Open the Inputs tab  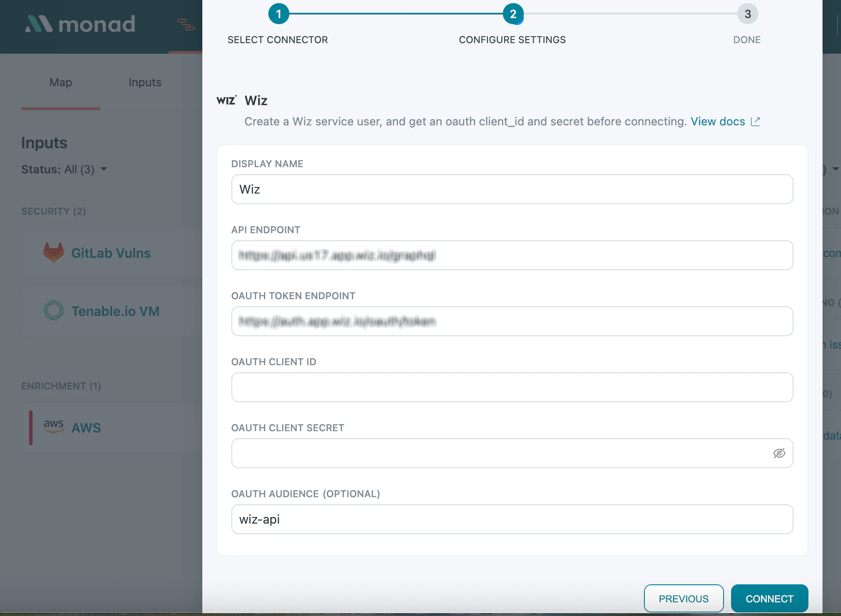(x=145, y=83)
